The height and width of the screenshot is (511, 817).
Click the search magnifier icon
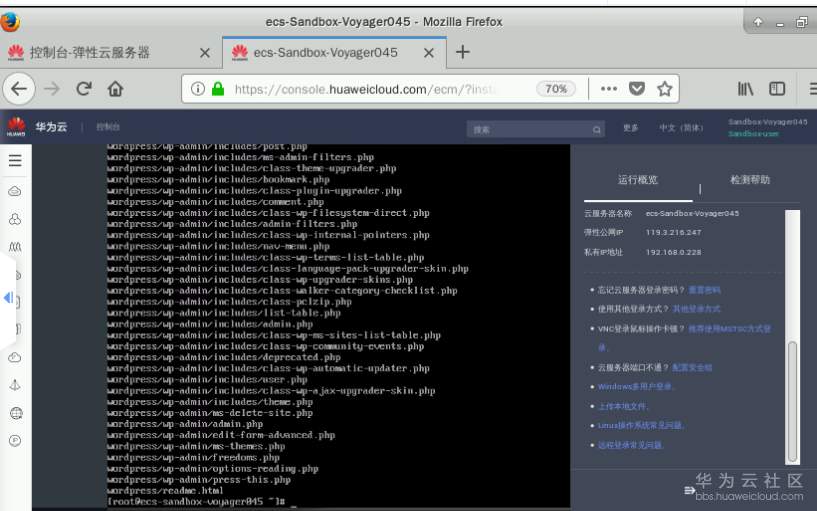597,130
